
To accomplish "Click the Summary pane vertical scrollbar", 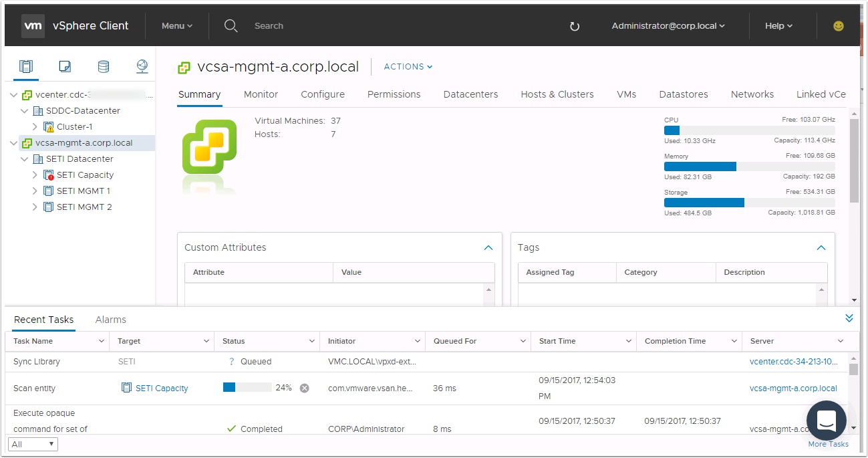I will pos(854,160).
